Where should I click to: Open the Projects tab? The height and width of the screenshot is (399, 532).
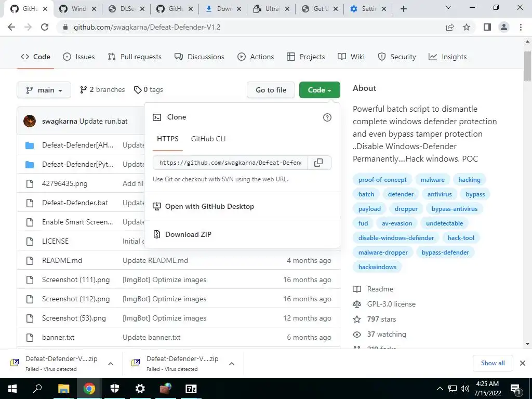click(305, 57)
